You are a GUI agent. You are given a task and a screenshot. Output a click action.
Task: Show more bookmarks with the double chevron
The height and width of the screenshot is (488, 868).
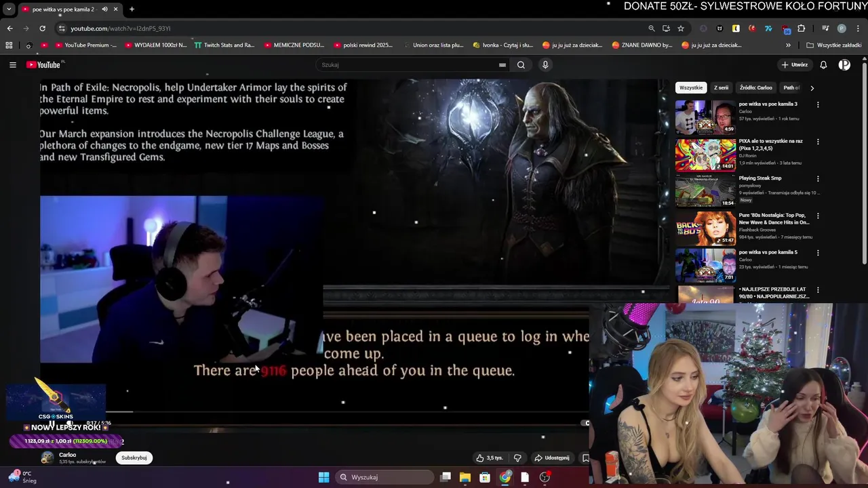tap(788, 45)
